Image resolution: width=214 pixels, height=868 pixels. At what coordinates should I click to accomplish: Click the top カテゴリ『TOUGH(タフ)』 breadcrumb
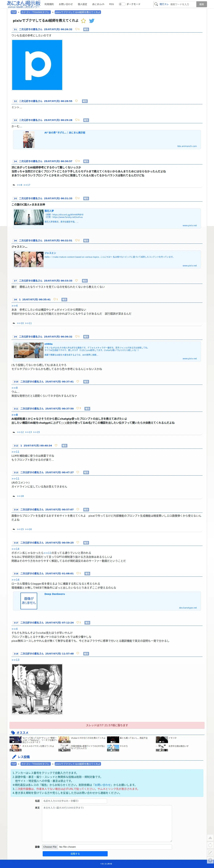tap(35, 12)
